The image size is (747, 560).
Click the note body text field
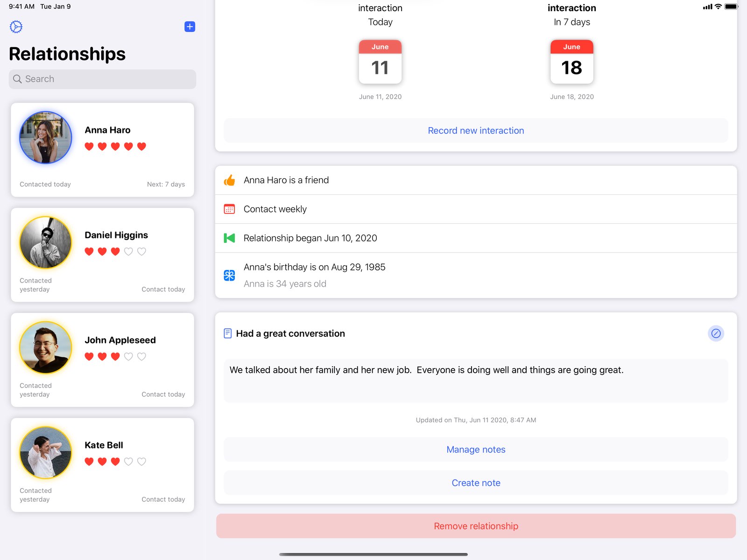pos(476,381)
